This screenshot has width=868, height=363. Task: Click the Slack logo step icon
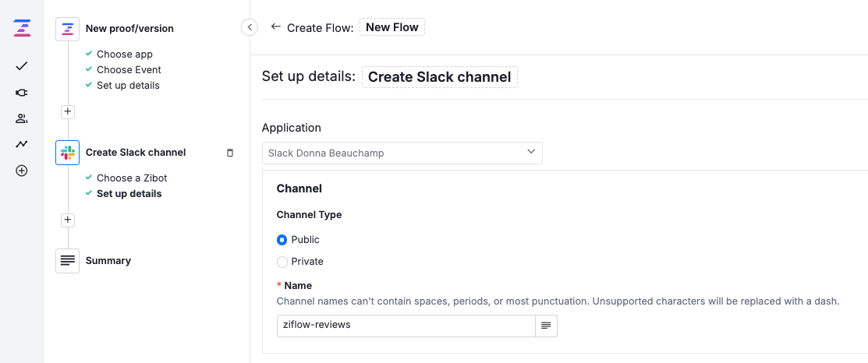tap(68, 153)
